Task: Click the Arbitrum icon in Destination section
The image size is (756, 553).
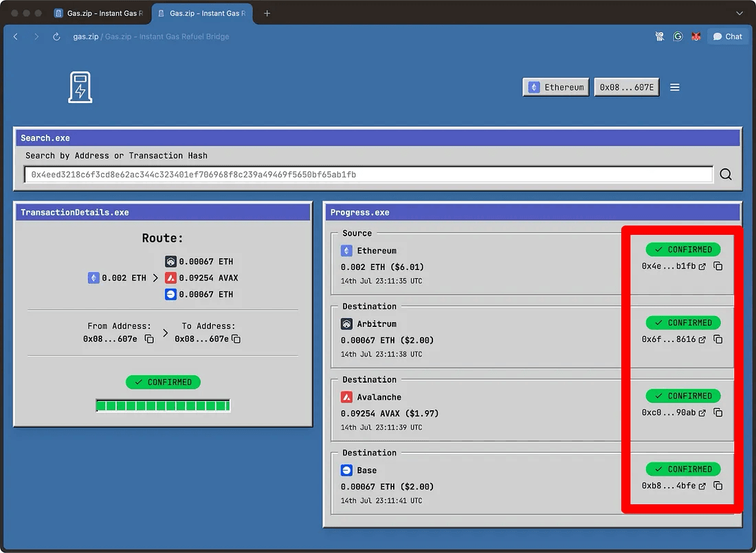Action: click(x=346, y=324)
